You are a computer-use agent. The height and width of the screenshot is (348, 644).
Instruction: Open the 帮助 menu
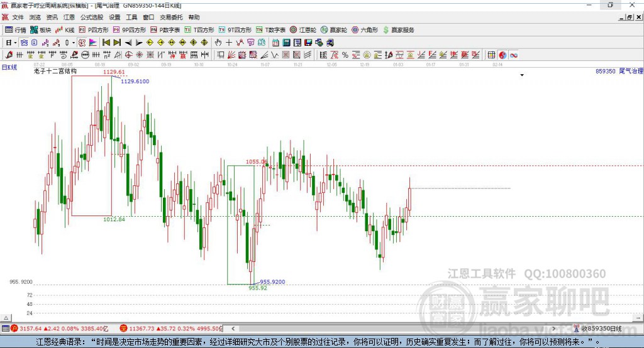click(x=194, y=17)
